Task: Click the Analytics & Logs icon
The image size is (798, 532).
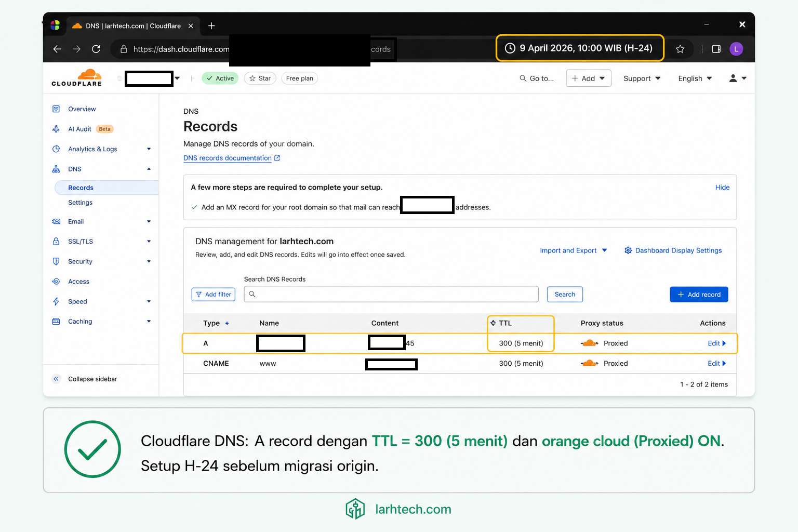Action: (56, 149)
